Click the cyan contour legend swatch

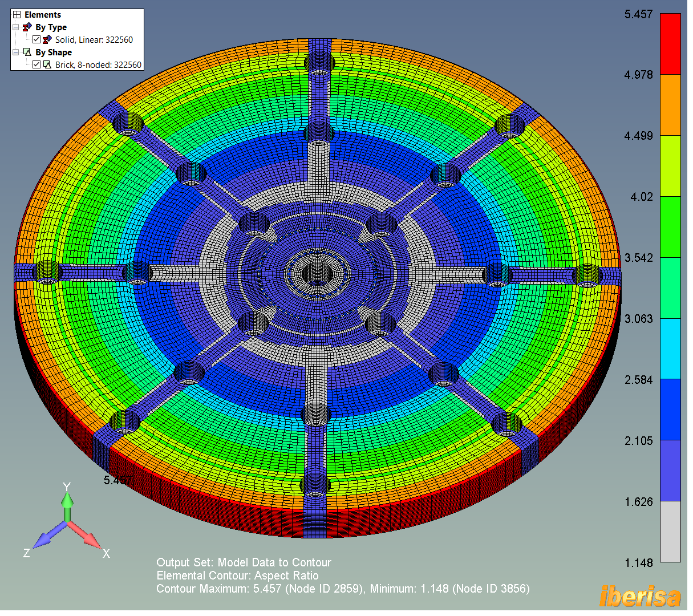click(x=670, y=349)
